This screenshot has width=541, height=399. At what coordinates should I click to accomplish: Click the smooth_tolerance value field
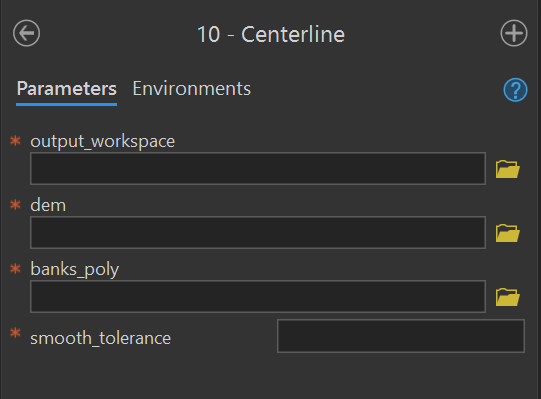coord(401,336)
